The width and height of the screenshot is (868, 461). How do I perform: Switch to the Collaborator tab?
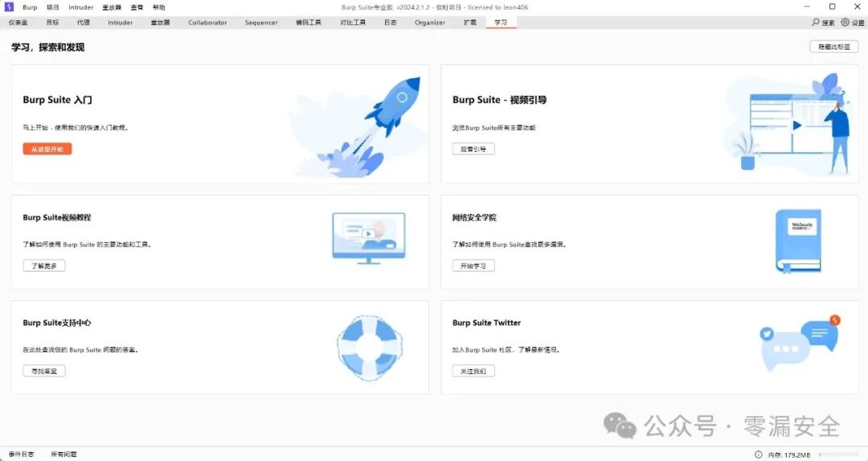point(207,23)
